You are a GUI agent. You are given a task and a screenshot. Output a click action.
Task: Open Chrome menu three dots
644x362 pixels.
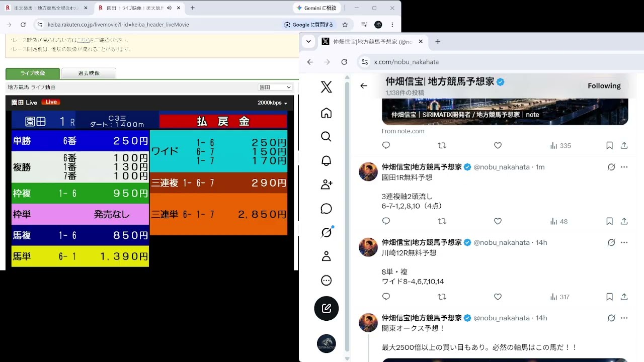tap(392, 24)
